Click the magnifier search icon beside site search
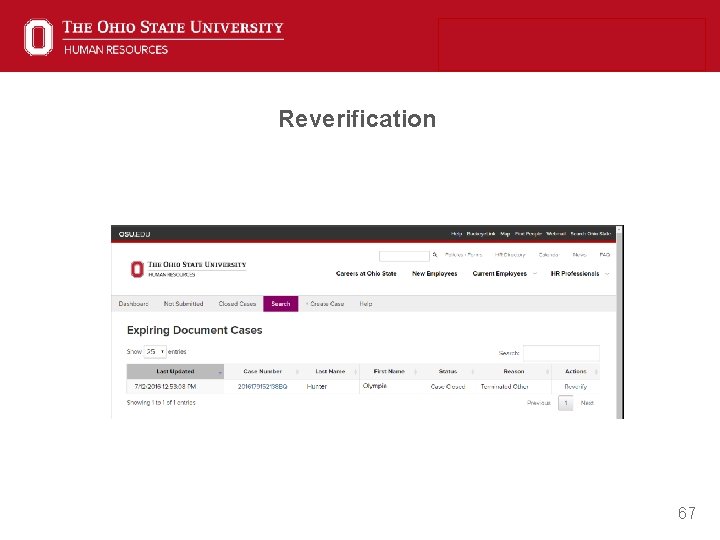Viewport: 720px width, 540px height. tap(434, 255)
